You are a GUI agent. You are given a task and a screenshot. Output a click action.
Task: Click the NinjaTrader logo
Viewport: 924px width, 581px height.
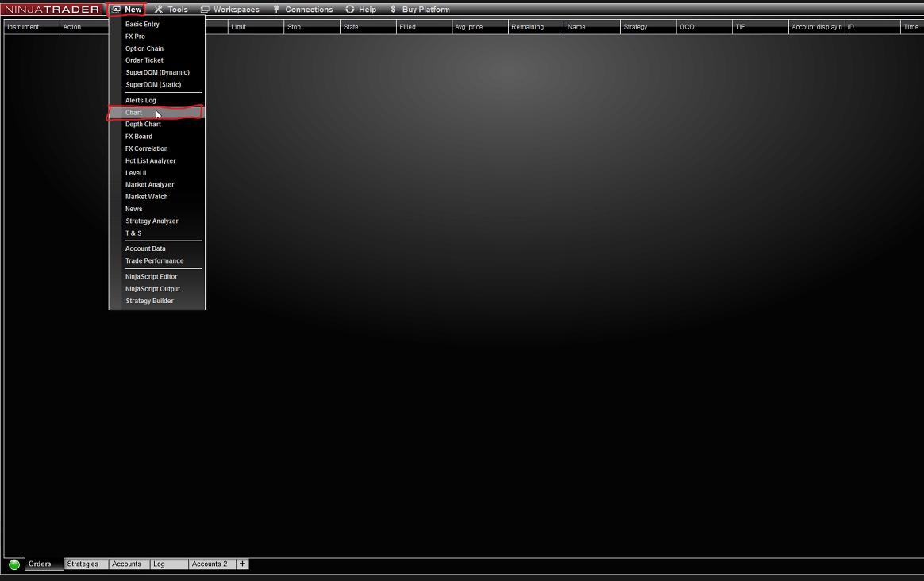[x=52, y=10]
